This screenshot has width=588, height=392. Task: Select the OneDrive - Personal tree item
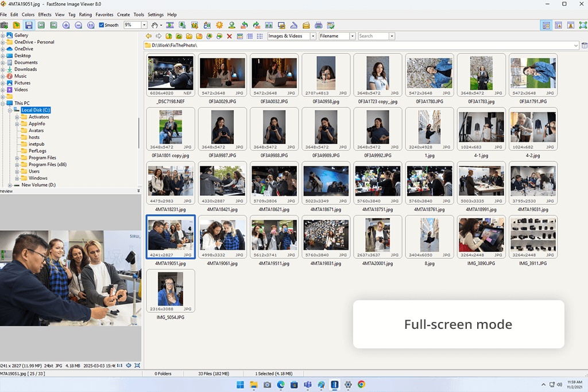(x=34, y=42)
